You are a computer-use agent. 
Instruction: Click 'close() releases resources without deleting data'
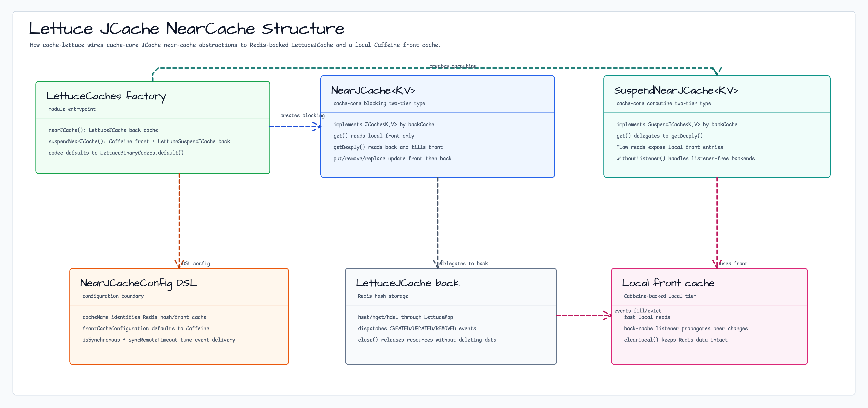click(x=427, y=340)
